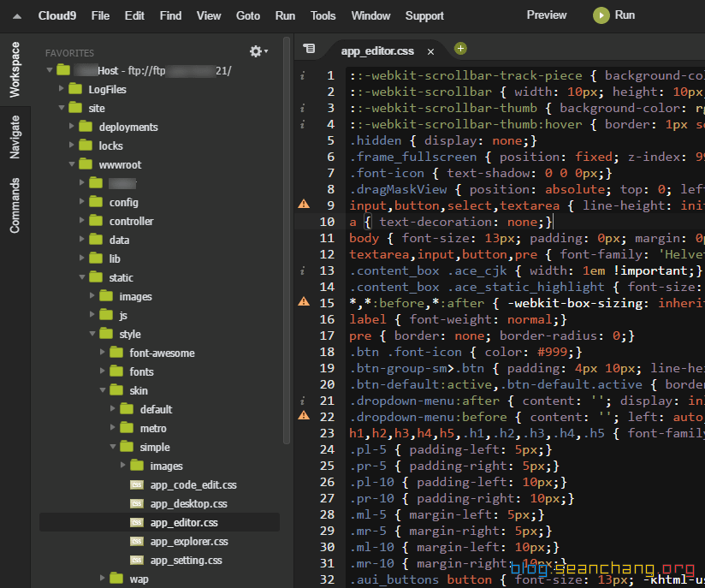Open the View menu
The width and height of the screenshot is (705, 588).
(x=209, y=15)
